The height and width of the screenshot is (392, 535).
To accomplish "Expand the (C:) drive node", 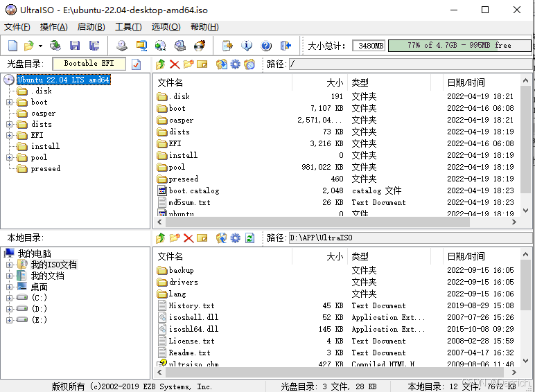I will [9, 298].
